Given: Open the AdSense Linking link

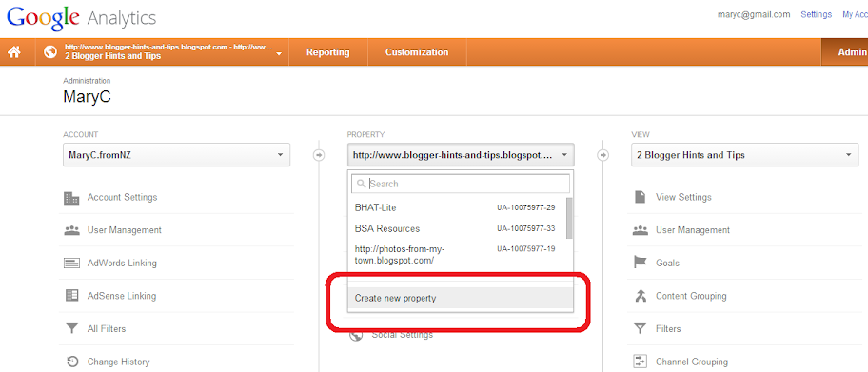Looking at the screenshot, I should pos(122,296).
